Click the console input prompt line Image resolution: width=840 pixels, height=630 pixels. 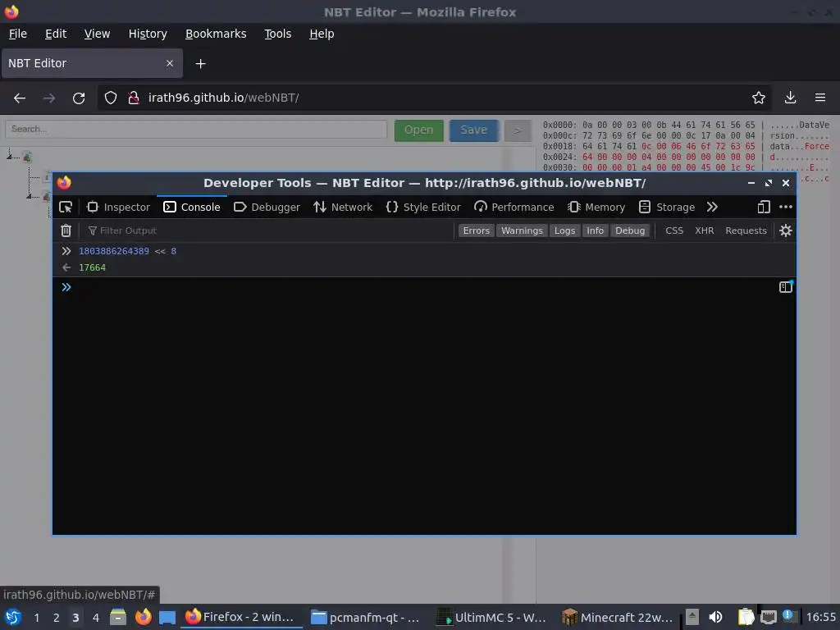(418, 287)
